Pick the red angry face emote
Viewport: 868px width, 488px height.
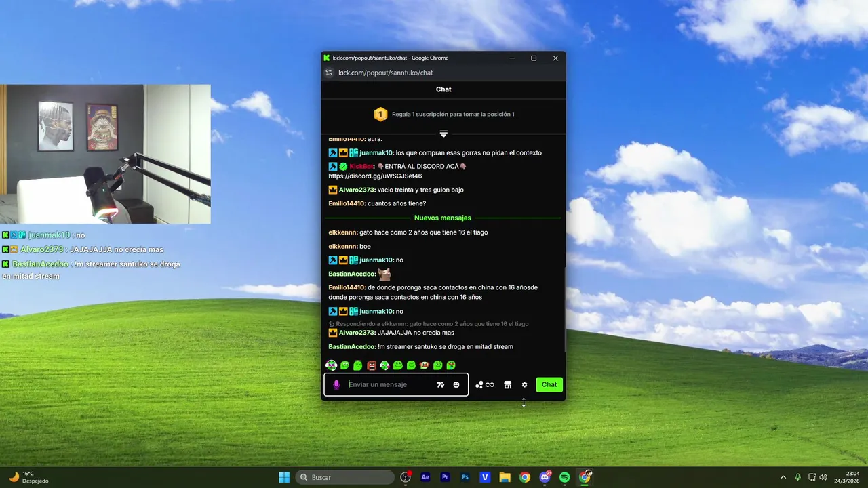tap(372, 365)
